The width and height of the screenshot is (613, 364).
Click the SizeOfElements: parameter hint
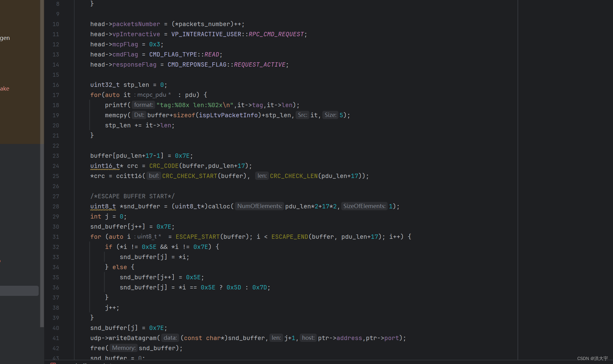[364, 206]
